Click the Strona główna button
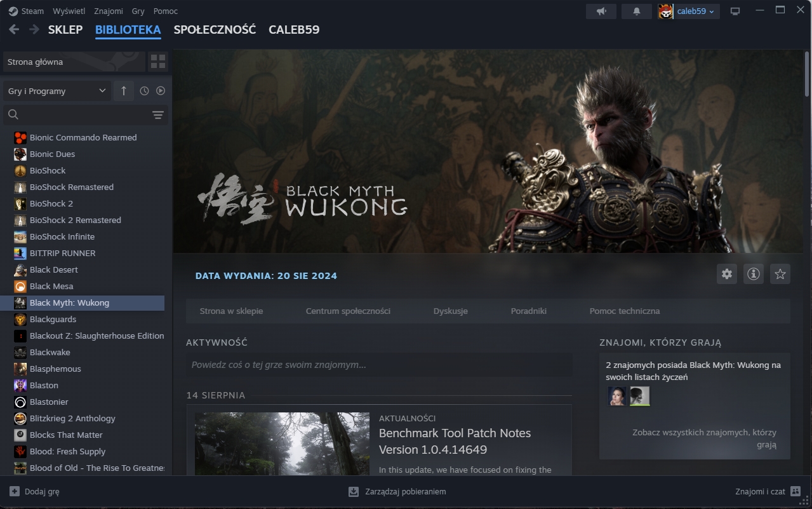812x509 pixels. coord(74,62)
